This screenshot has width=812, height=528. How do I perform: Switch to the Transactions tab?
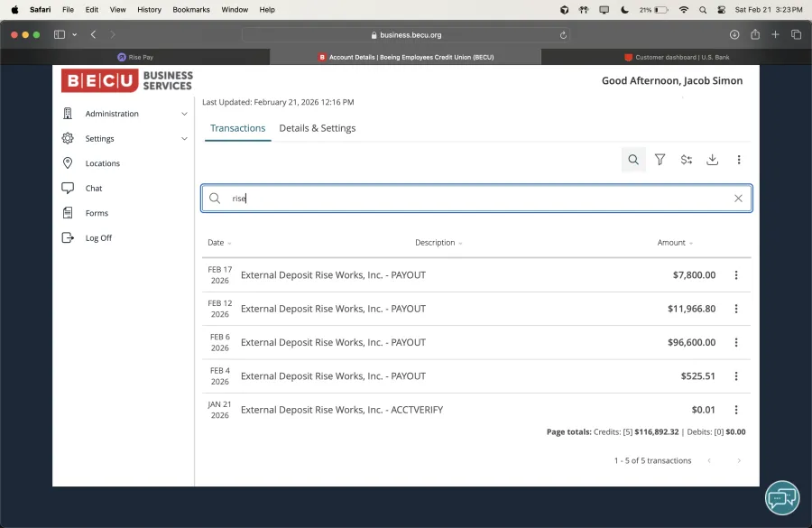click(x=237, y=128)
